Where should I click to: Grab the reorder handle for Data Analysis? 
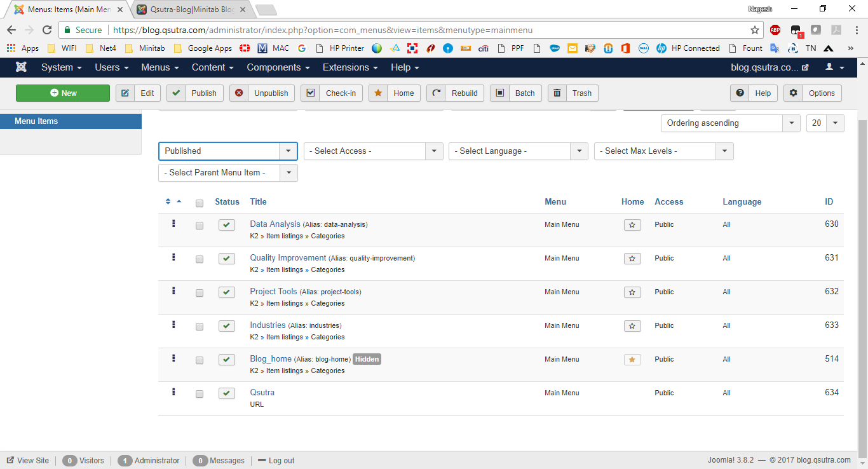coord(173,224)
